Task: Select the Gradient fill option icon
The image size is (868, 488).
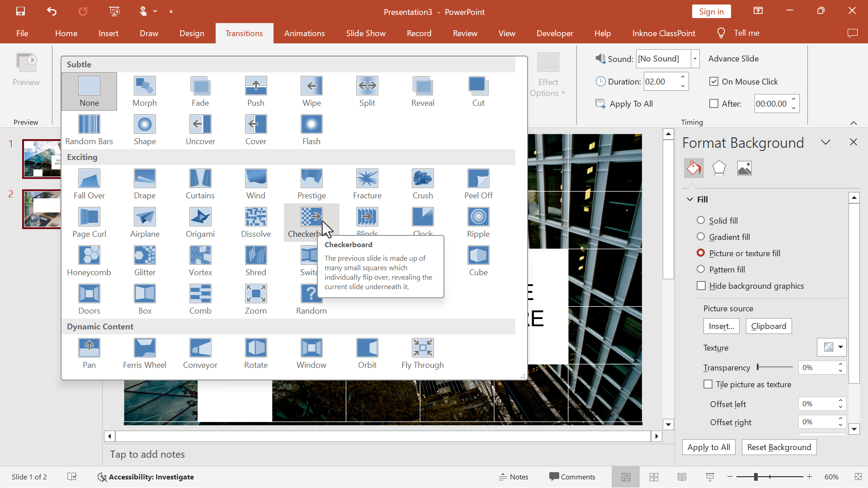Action: click(x=701, y=237)
